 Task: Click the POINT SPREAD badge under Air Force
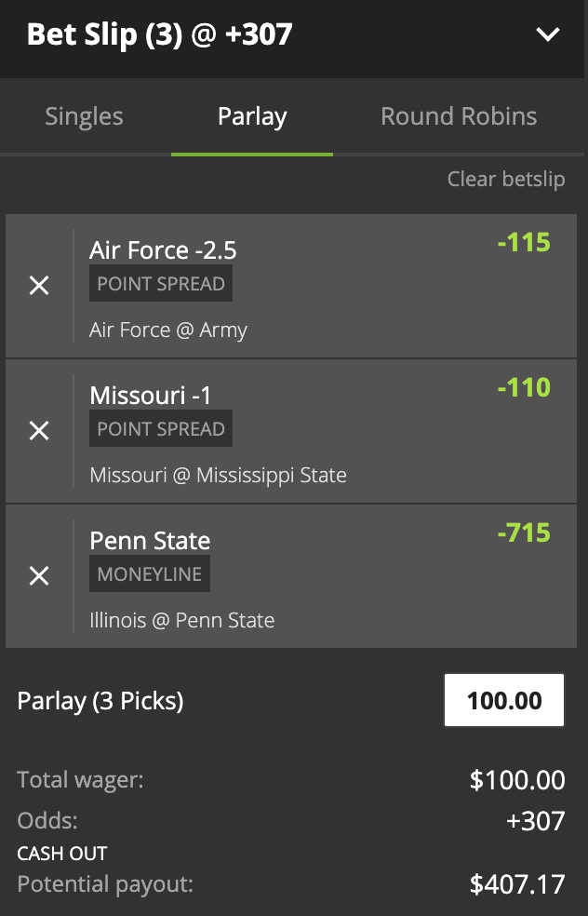pos(161,284)
